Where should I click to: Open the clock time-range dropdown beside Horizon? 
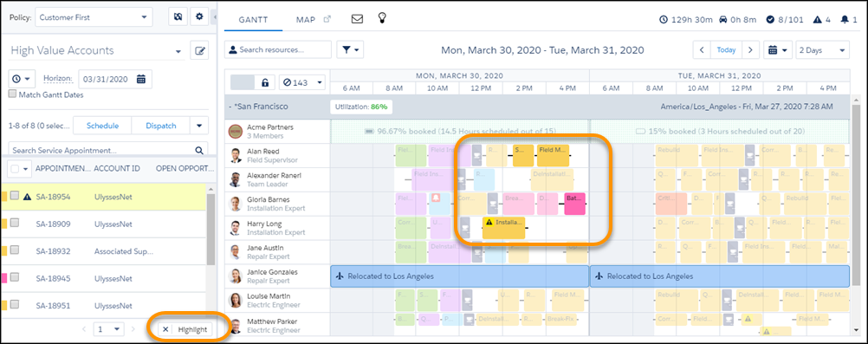point(23,79)
